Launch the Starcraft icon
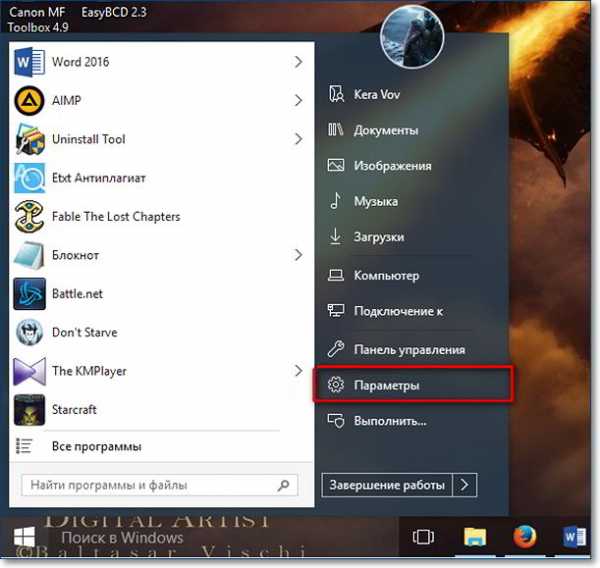Screen dimensions: 600x568 [29, 410]
